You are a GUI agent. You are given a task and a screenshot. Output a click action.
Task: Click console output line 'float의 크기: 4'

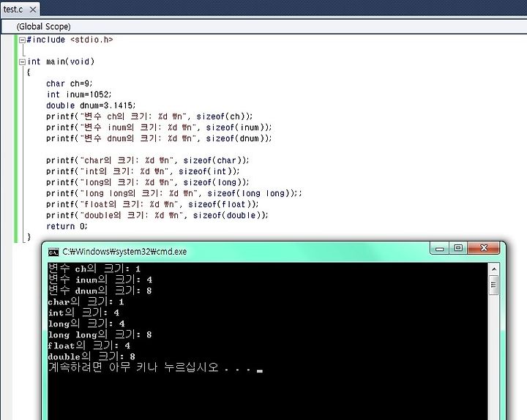[x=89, y=345]
